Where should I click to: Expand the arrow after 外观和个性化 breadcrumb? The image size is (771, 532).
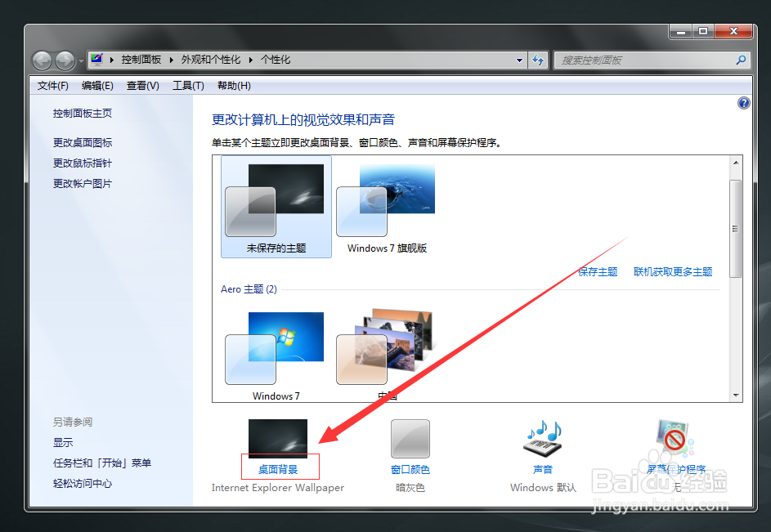250,60
